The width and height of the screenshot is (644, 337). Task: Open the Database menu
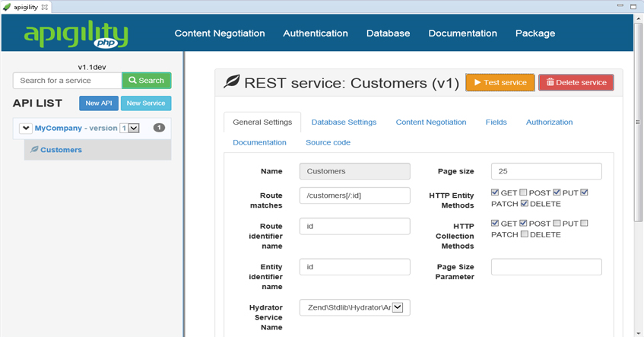388,33
